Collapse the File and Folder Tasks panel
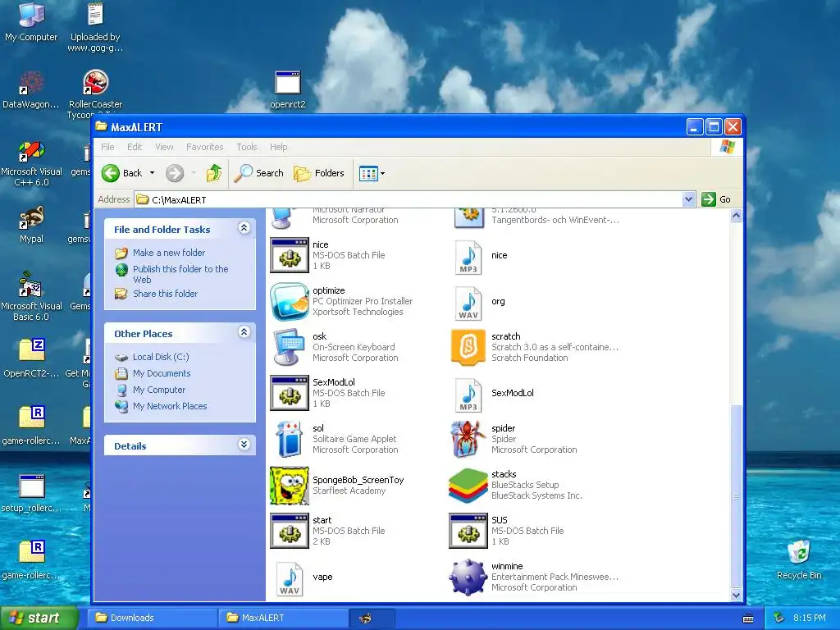 (244, 228)
